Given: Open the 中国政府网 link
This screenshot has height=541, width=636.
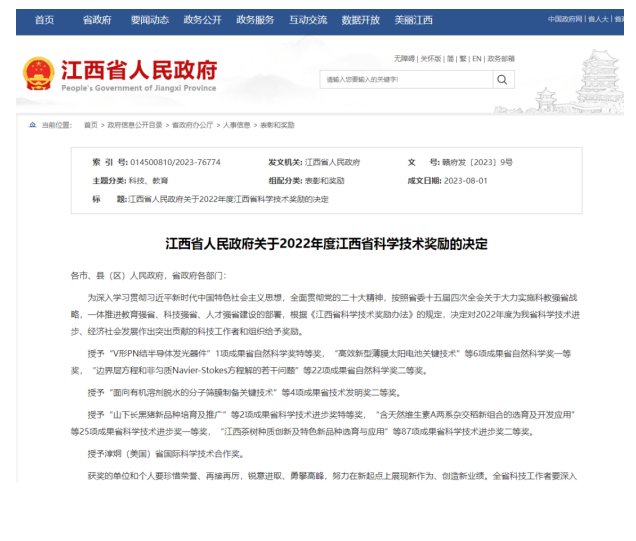Looking at the screenshot, I should 564,20.
